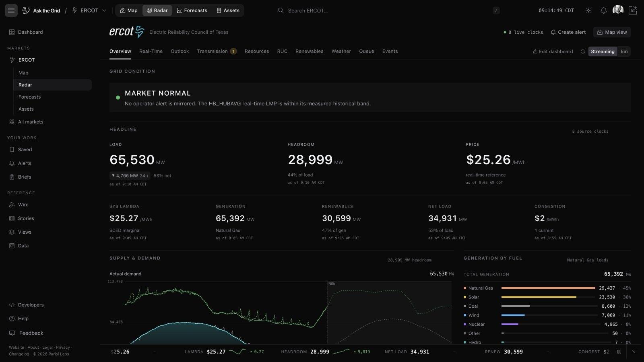Follow the About footer link
Image resolution: width=644 pixels, height=362 pixels.
(x=33, y=348)
